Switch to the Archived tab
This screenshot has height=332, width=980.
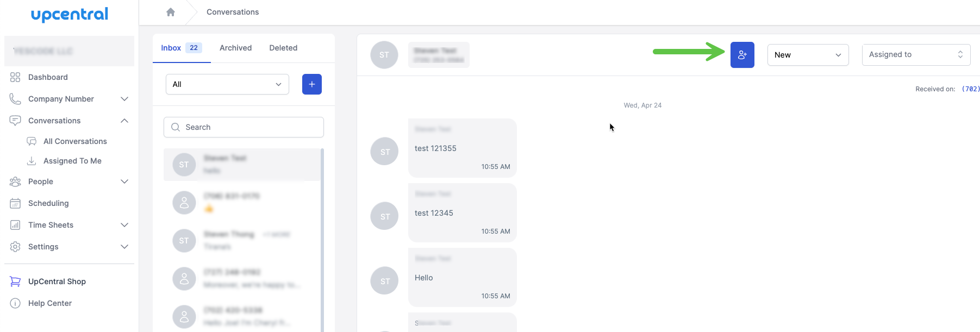coord(235,47)
